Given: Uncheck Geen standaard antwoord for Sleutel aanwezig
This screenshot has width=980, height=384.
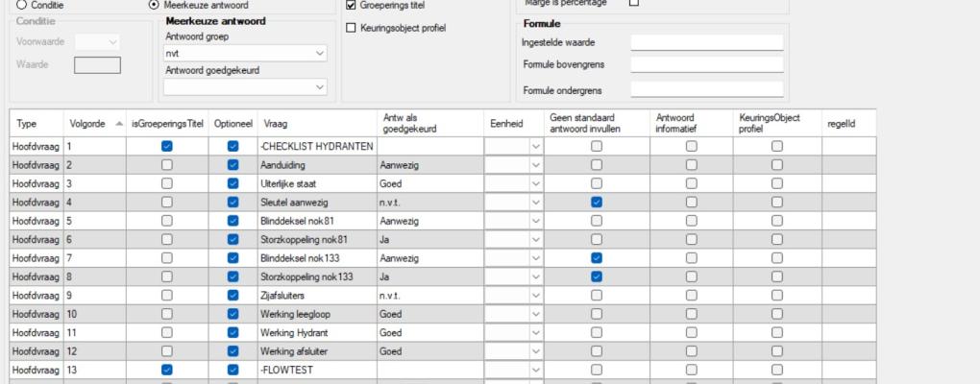Looking at the screenshot, I should [x=597, y=202].
